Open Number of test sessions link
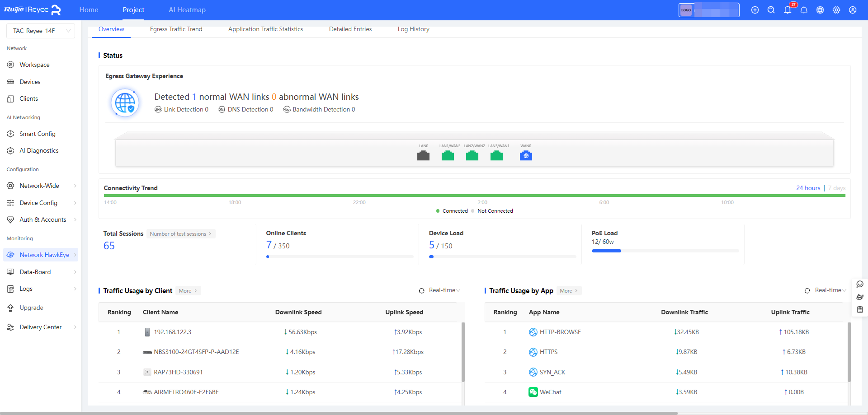The image size is (868, 415). click(180, 234)
